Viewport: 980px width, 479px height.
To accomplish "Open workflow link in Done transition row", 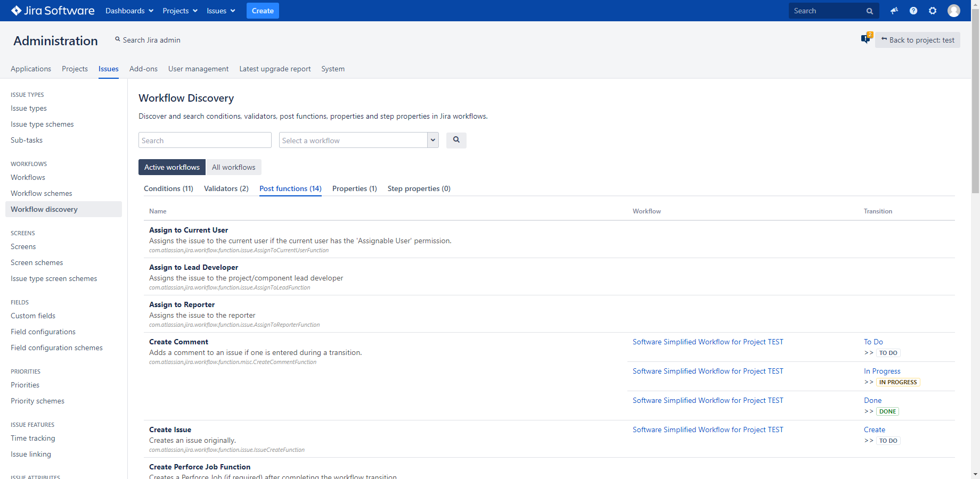I will (708, 400).
